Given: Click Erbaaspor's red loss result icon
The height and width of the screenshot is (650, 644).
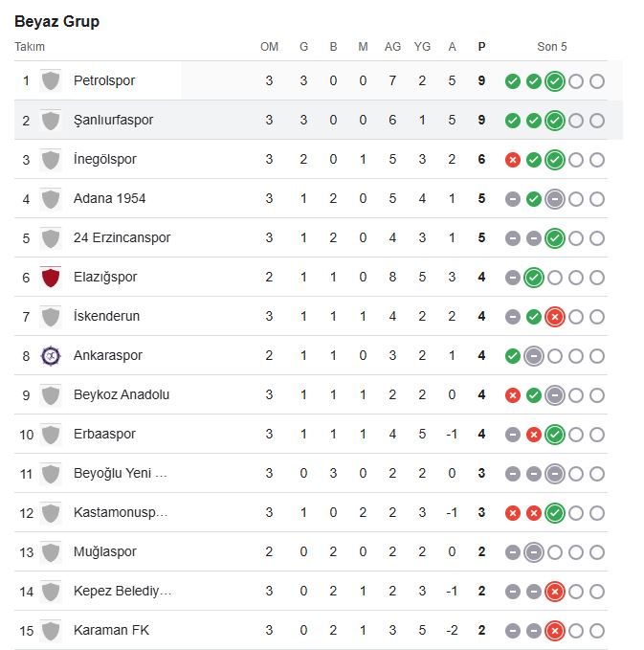Looking at the screenshot, I should coord(534,435).
